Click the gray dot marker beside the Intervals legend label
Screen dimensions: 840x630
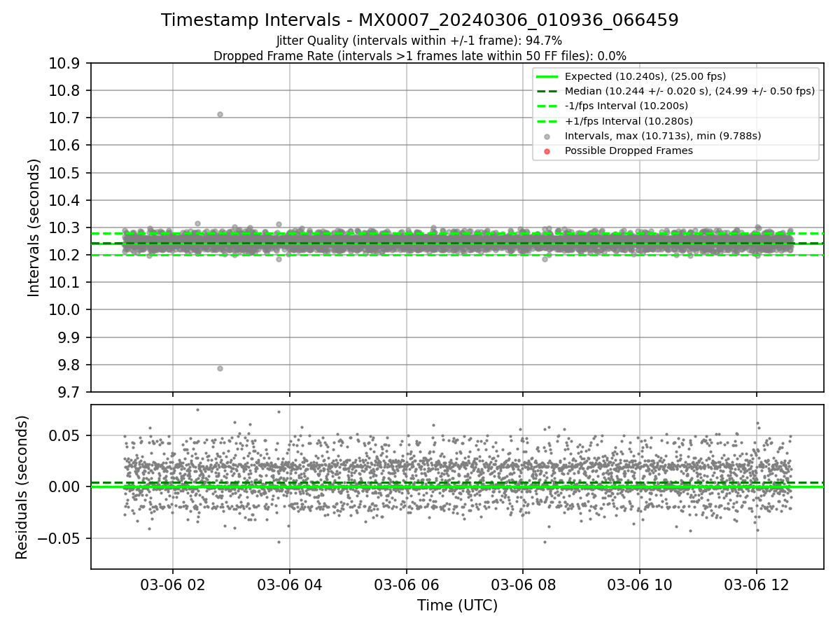tap(547, 136)
